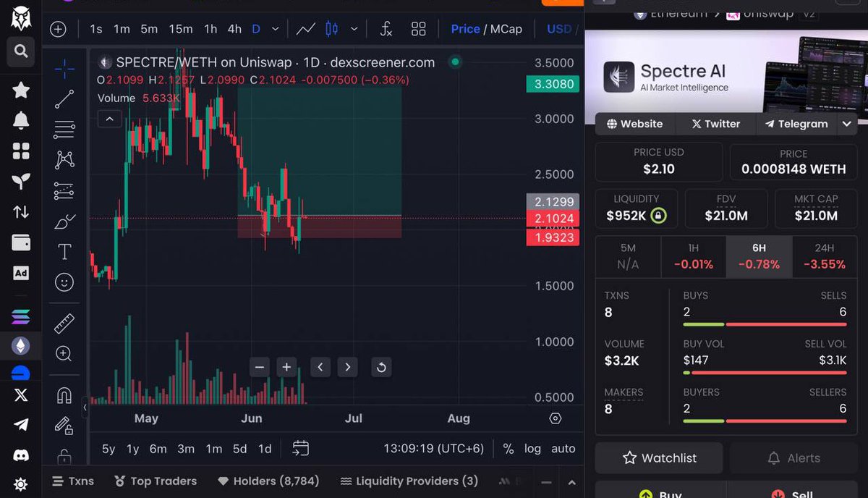868x498 pixels.
Task: Open the Spectre AI Website link
Action: click(x=635, y=124)
